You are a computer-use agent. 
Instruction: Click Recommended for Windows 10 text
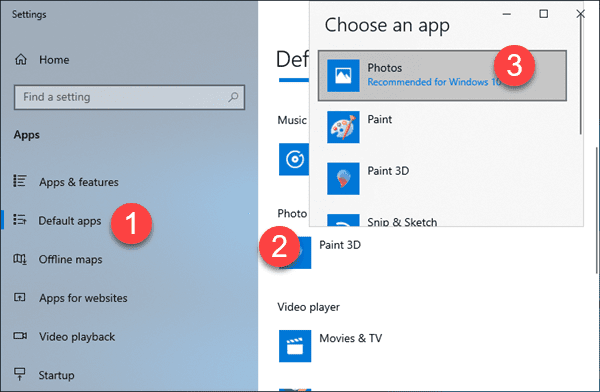[434, 82]
